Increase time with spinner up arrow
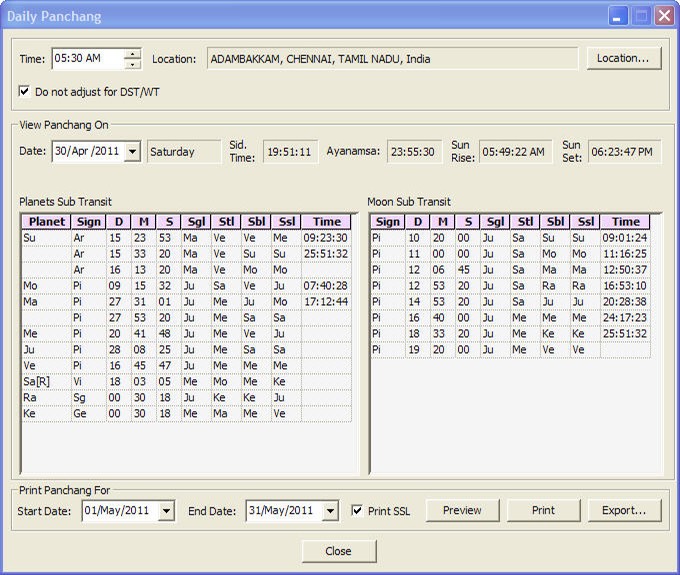The image size is (680, 575). tap(132, 53)
